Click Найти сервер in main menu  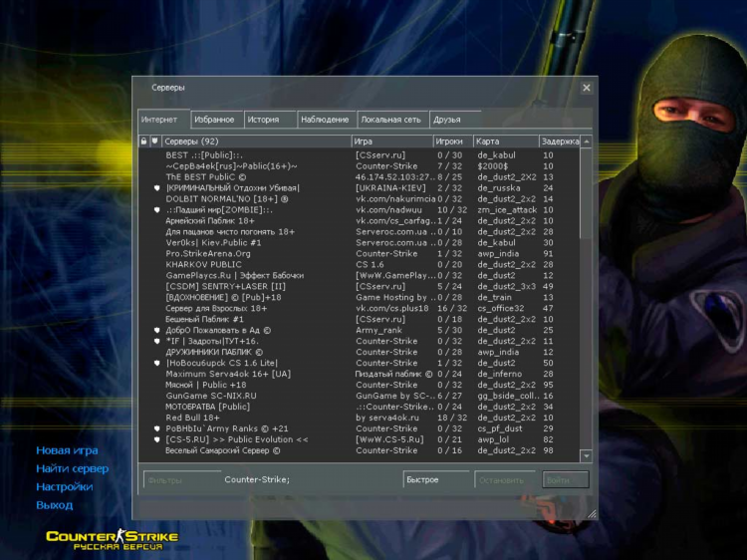click(73, 468)
